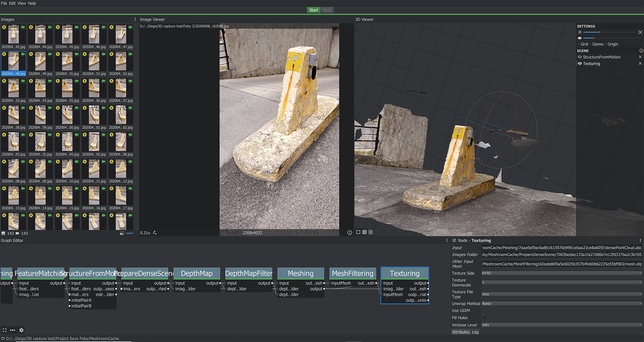Click the reset camera focus icon in Settings
The height and width of the screenshot is (342, 644).
(x=640, y=32)
